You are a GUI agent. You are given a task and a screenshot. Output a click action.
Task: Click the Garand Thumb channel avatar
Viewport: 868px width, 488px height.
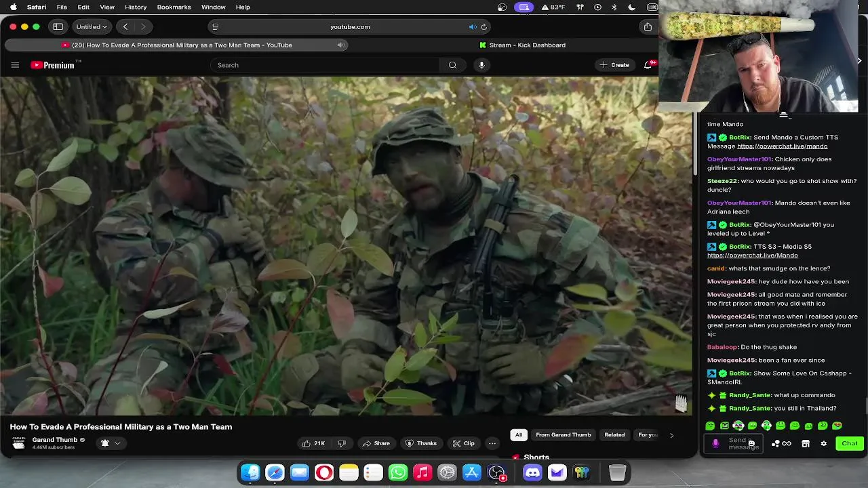pos(19,443)
